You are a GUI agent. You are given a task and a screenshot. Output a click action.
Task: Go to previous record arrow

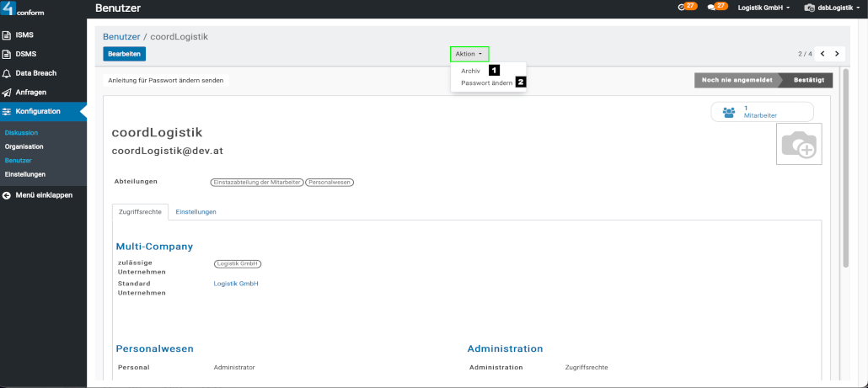coord(822,54)
